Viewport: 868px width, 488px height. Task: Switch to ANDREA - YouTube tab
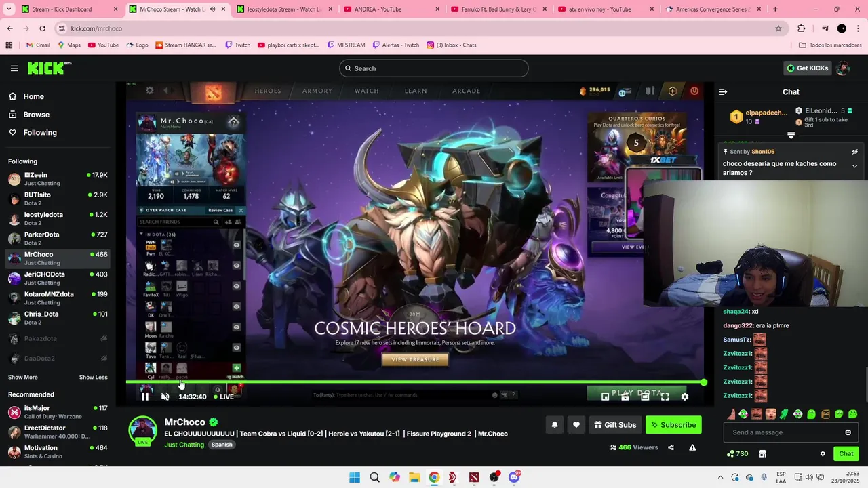[391, 9]
